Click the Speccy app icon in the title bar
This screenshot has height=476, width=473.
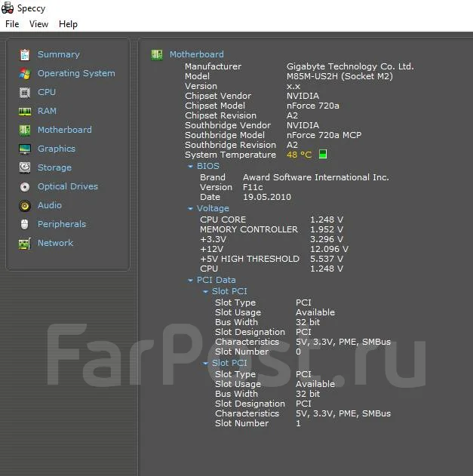click(x=8, y=8)
